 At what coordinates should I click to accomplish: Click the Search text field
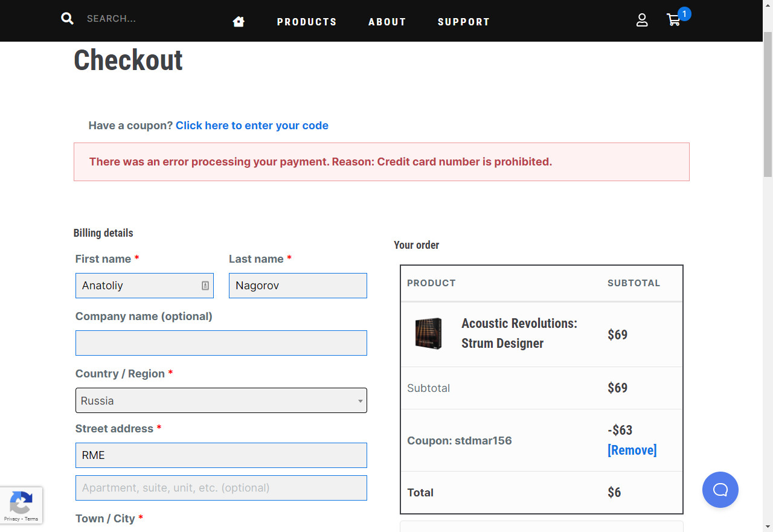pos(145,19)
